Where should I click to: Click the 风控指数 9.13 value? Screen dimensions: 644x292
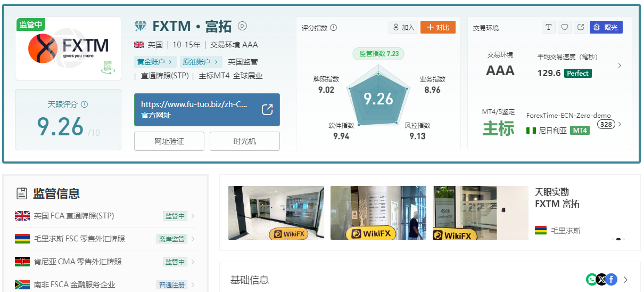coord(417,136)
